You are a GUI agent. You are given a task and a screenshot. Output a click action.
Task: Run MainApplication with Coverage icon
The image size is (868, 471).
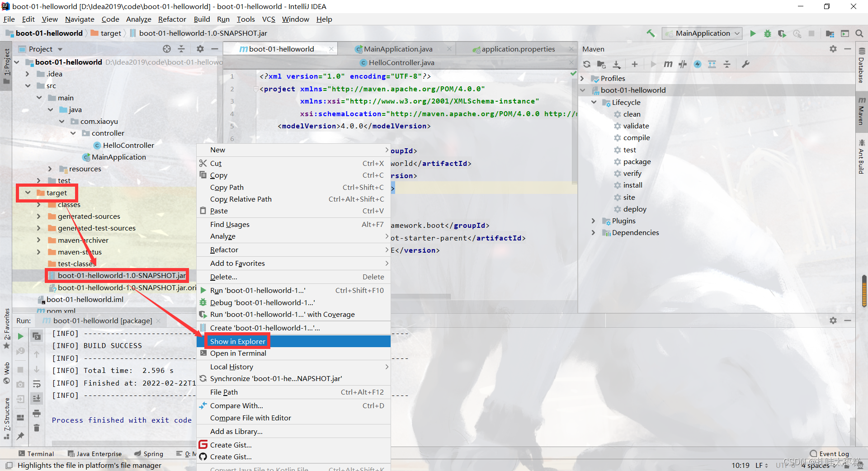click(x=782, y=33)
